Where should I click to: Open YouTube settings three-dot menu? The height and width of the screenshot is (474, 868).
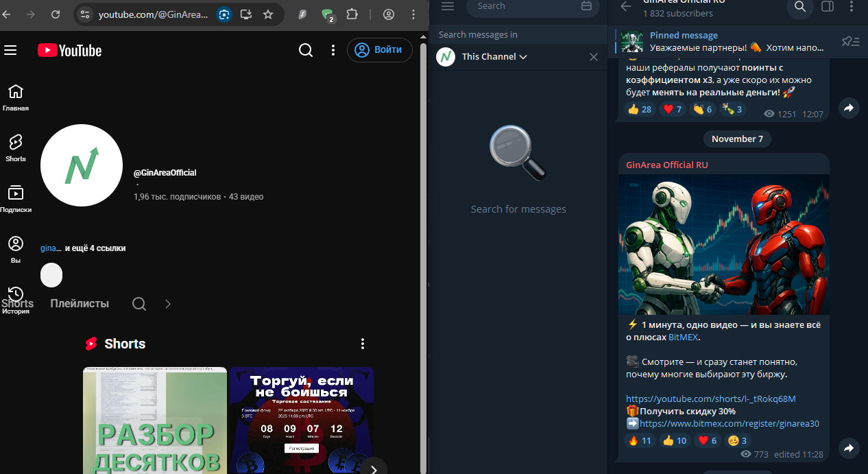333,50
